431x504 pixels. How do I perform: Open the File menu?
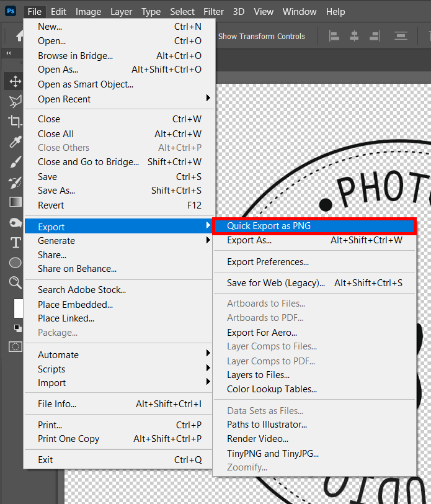[34, 12]
